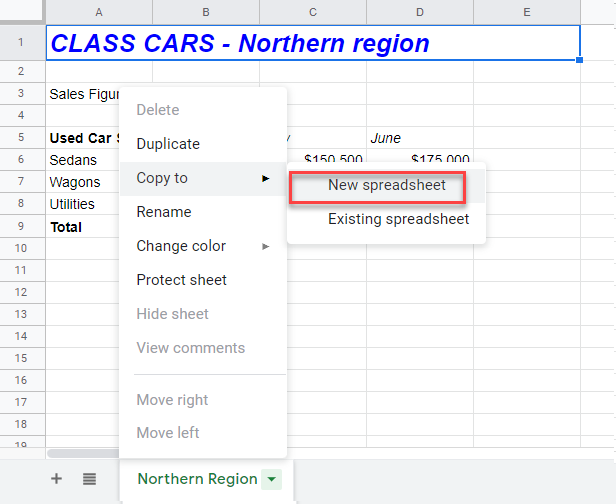Click Hide sheet in context menu
The height and width of the screenshot is (504, 616).
pyautogui.click(x=173, y=314)
